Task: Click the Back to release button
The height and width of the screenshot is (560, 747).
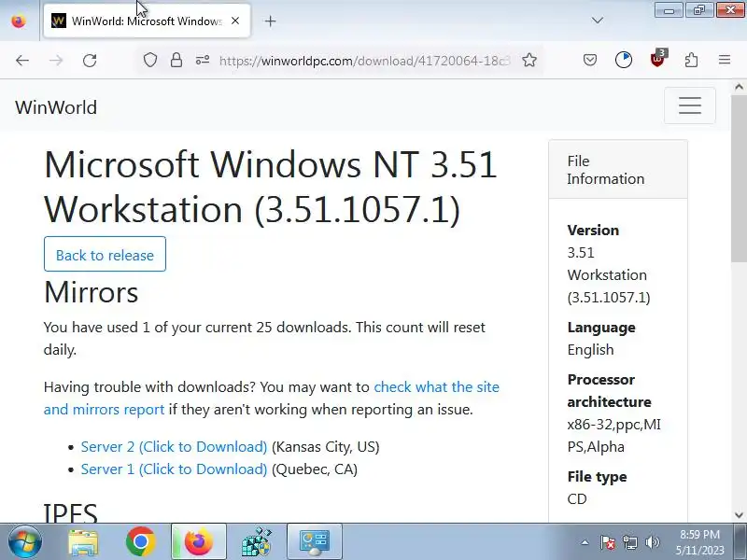Action: tap(105, 254)
